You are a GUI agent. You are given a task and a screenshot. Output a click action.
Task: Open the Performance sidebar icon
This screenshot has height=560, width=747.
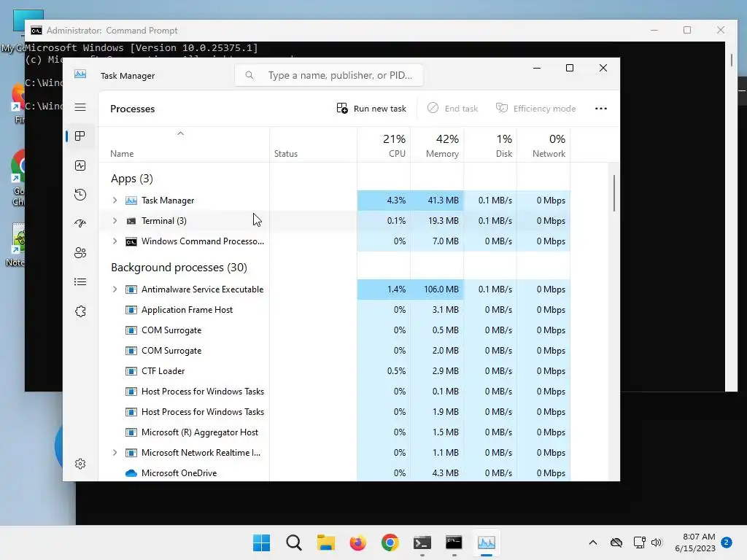pos(80,166)
